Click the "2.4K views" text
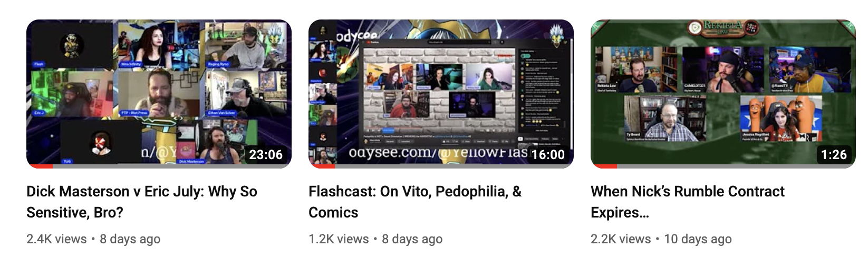868x257 pixels. click(56, 239)
